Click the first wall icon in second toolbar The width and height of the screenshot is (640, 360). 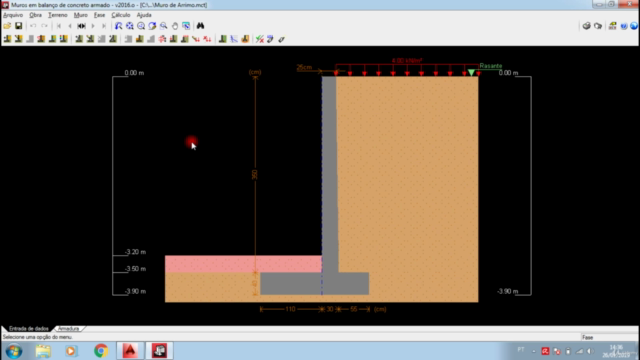click(7, 39)
